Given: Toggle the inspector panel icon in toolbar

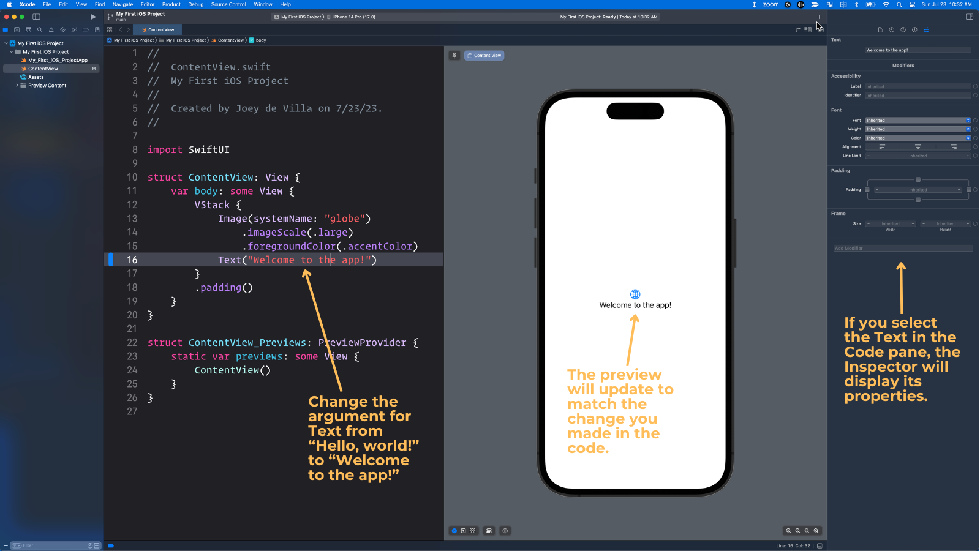Looking at the screenshot, I should (970, 17).
